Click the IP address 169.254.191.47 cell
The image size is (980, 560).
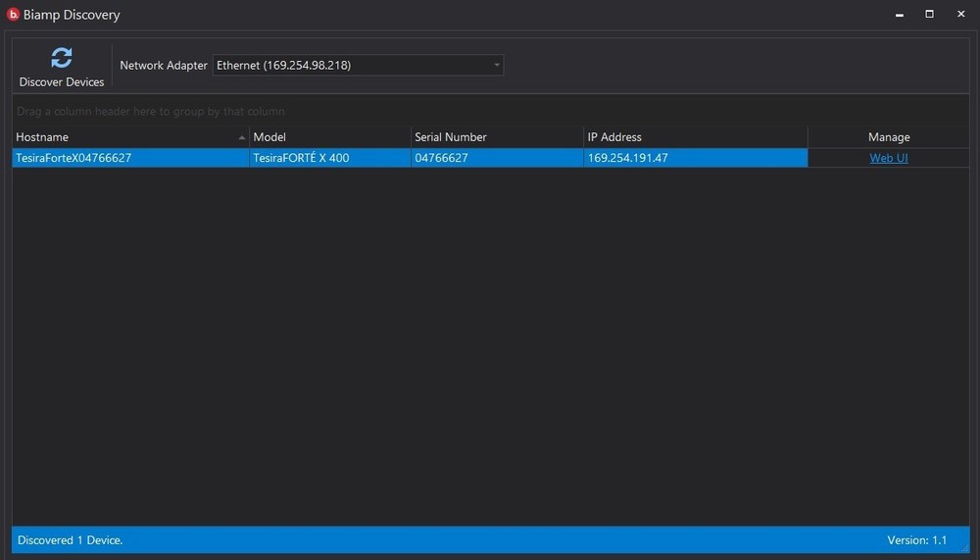(627, 158)
